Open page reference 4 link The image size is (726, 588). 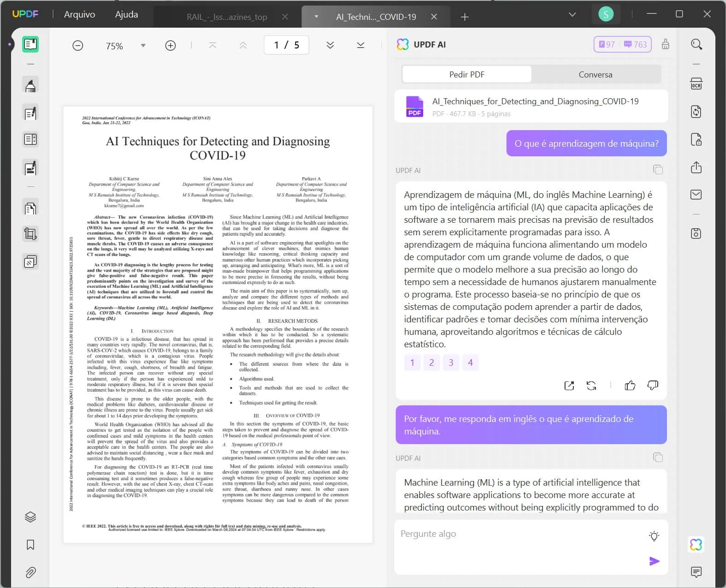point(470,362)
